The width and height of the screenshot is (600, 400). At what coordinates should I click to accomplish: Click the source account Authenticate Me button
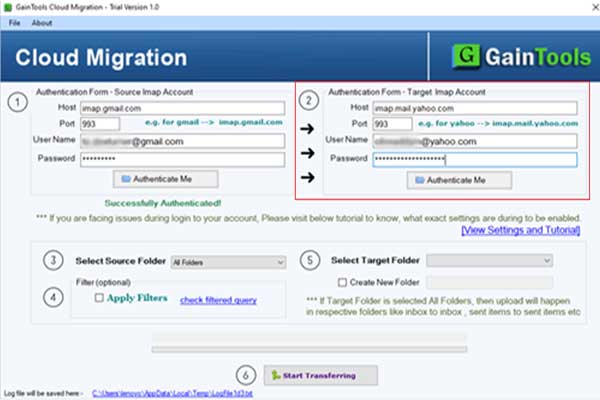click(166, 179)
